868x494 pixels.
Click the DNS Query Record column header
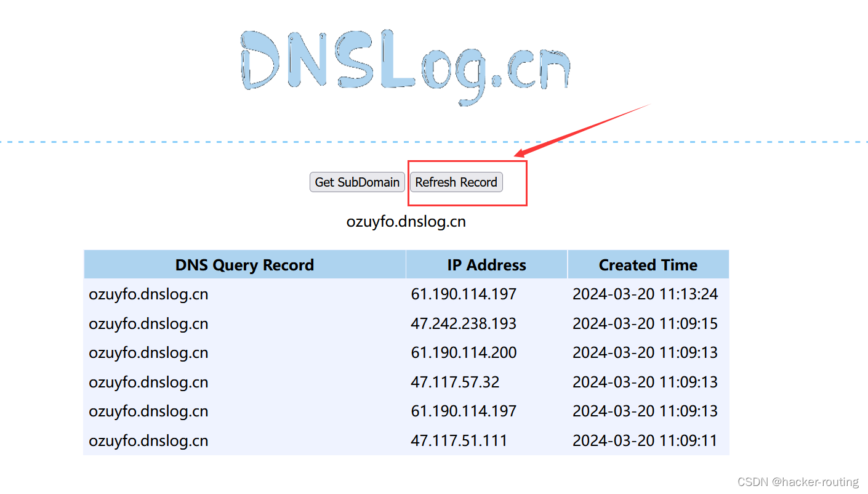coord(244,264)
